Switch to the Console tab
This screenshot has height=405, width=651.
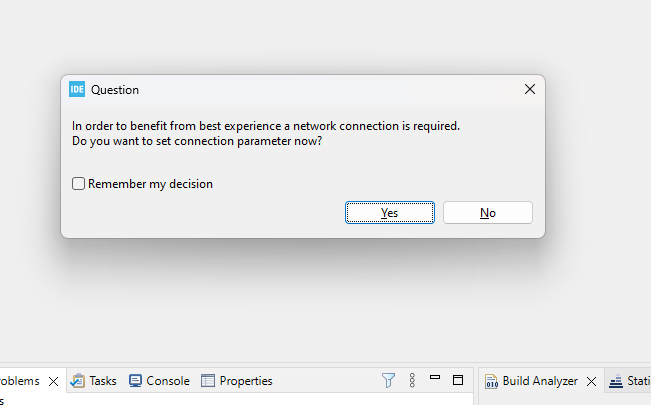point(167,381)
